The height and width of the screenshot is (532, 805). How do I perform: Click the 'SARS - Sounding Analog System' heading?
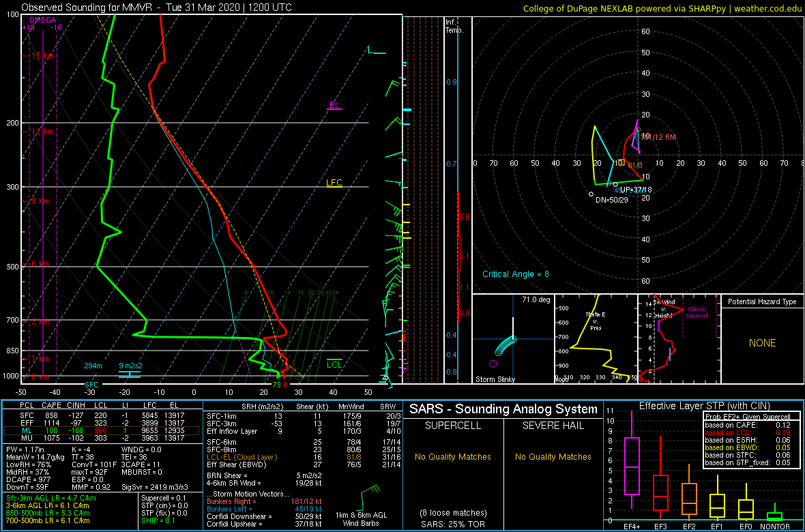(503, 409)
